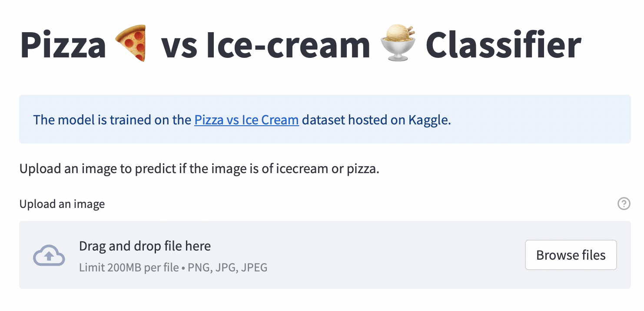The height and width of the screenshot is (311, 644).
Task: Click the help question mark icon
Action: tap(624, 204)
